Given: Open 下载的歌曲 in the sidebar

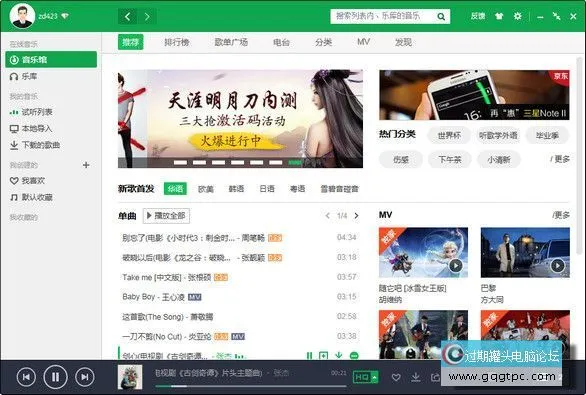Looking at the screenshot, I should [x=35, y=145].
